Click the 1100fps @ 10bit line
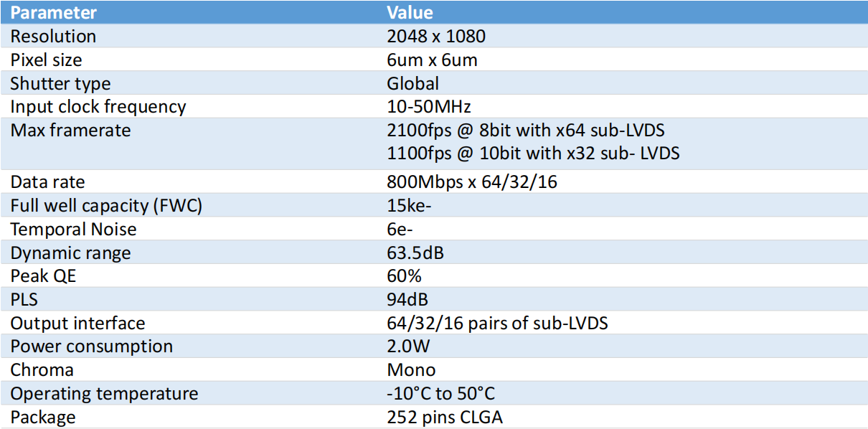The height and width of the screenshot is (429, 868). 533,153
